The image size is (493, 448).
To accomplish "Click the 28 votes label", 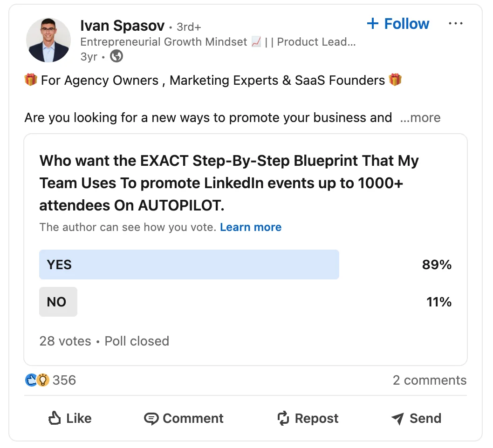I will click(x=65, y=341).
